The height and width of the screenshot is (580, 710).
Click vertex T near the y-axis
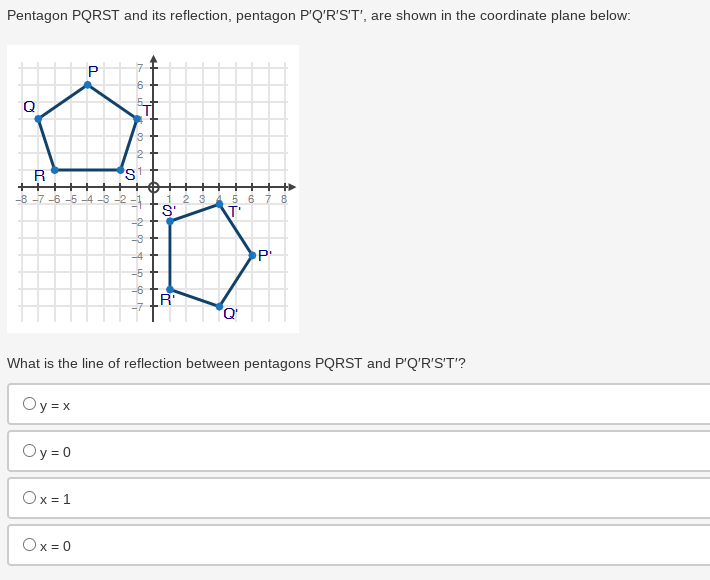[x=137, y=119]
